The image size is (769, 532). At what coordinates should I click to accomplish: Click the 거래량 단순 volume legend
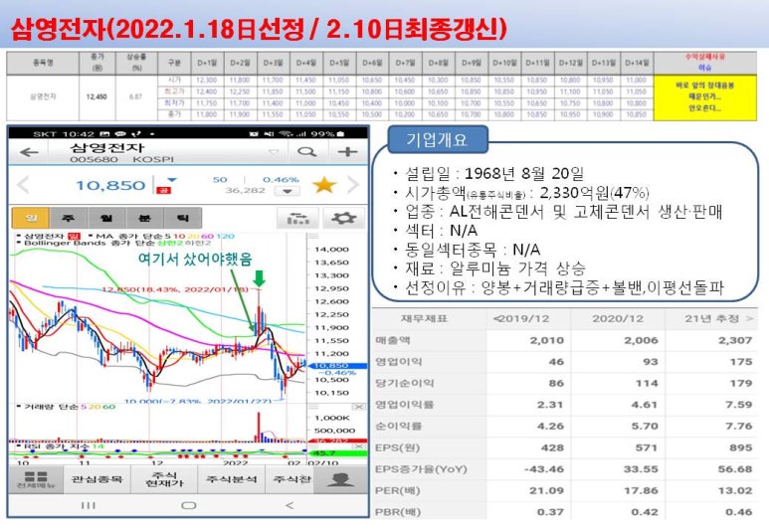tap(66, 407)
